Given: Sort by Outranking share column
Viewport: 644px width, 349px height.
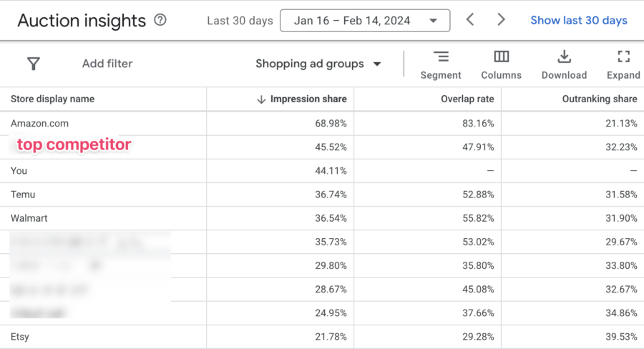Looking at the screenshot, I should tap(600, 99).
